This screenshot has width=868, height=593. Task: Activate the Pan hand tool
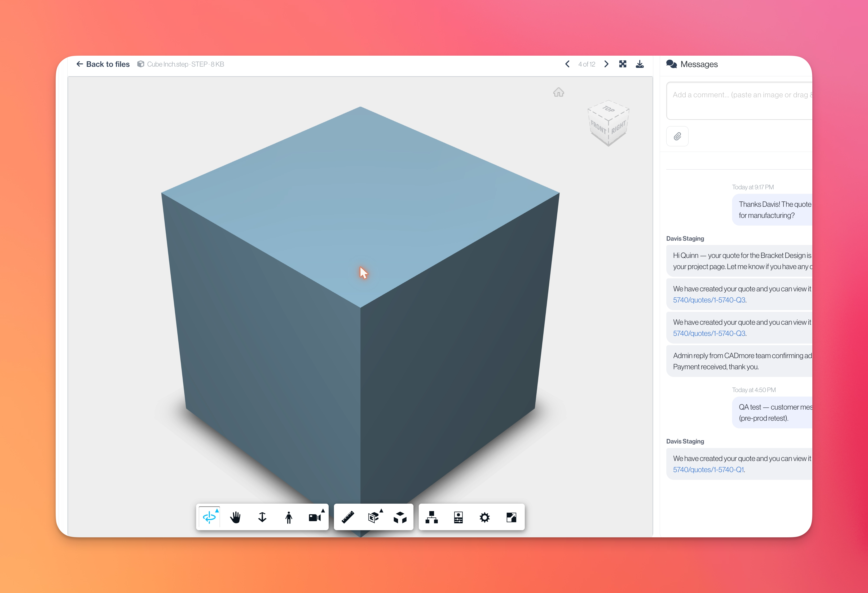236,517
